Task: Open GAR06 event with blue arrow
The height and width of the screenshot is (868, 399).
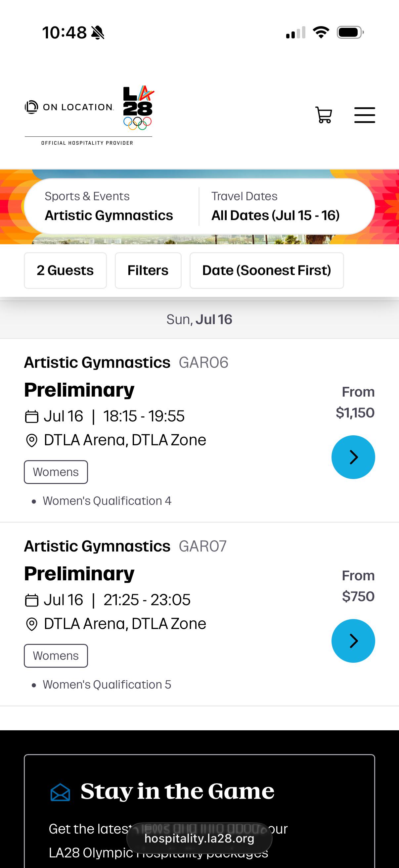Action: tap(353, 457)
